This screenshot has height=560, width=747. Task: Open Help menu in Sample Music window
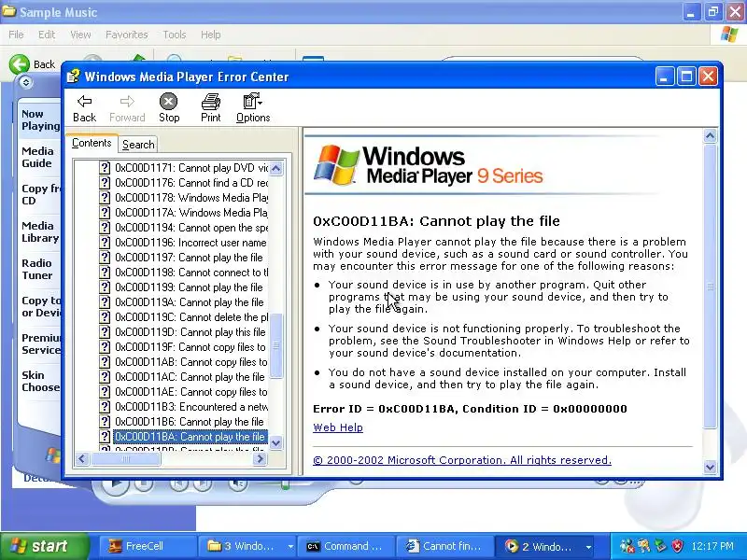coord(211,35)
